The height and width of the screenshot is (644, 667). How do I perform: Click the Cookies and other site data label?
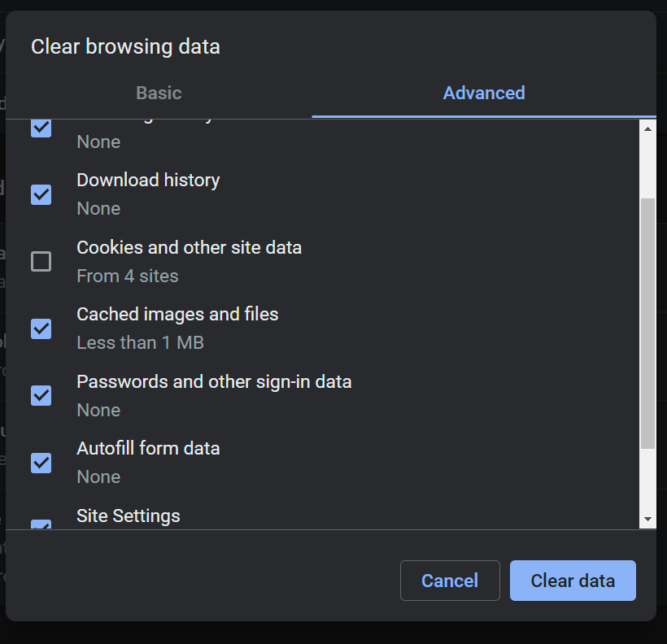pos(189,247)
